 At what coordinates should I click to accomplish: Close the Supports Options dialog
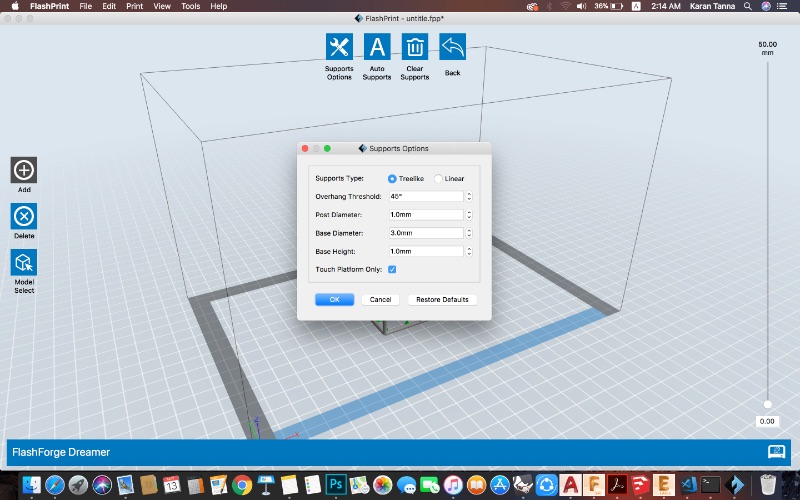pyautogui.click(x=305, y=148)
